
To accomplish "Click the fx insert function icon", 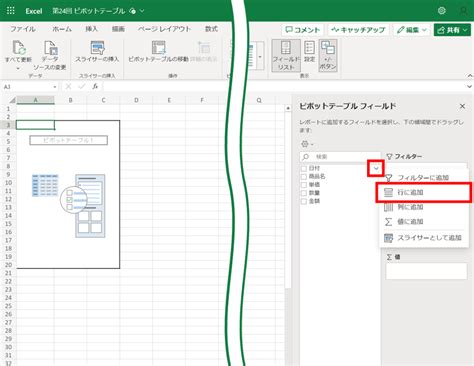I will coord(95,87).
